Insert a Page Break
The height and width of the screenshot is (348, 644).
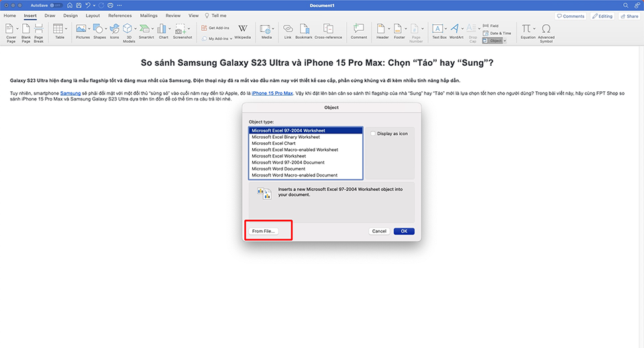tap(39, 33)
